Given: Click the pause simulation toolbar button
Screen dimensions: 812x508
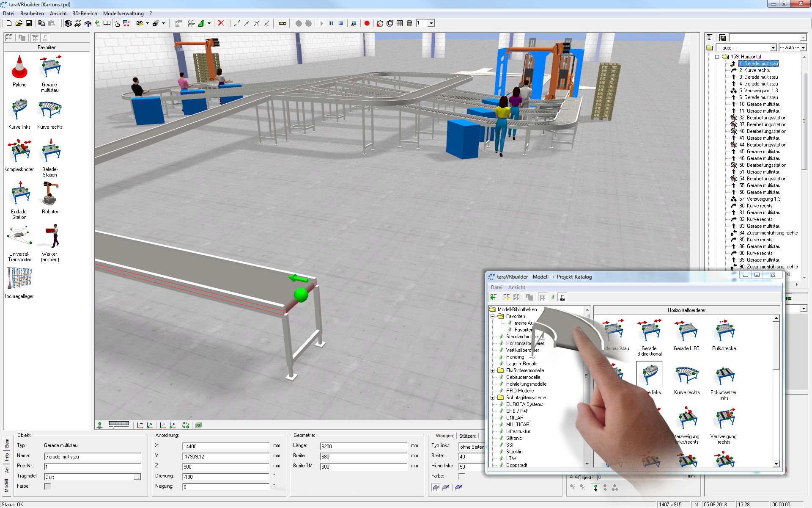Looking at the screenshot, I should click(x=331, y=23).
